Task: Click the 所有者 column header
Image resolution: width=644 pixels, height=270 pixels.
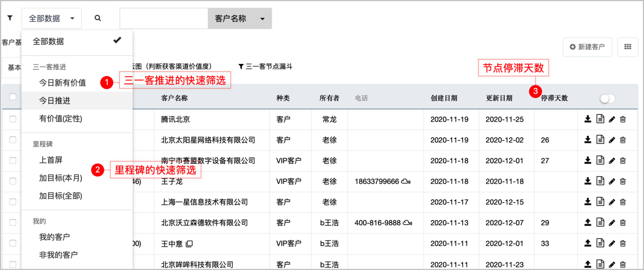Action: point(329,98)
